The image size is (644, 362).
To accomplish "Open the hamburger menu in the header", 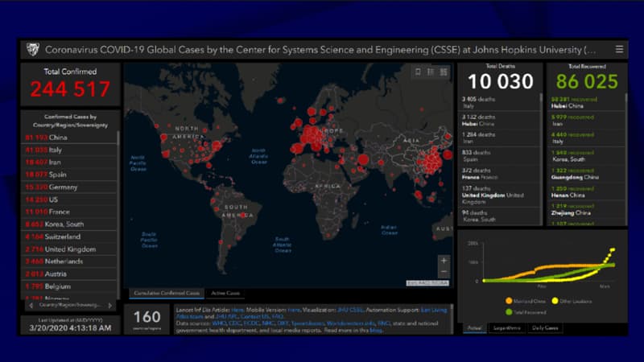I will (619, 50).
